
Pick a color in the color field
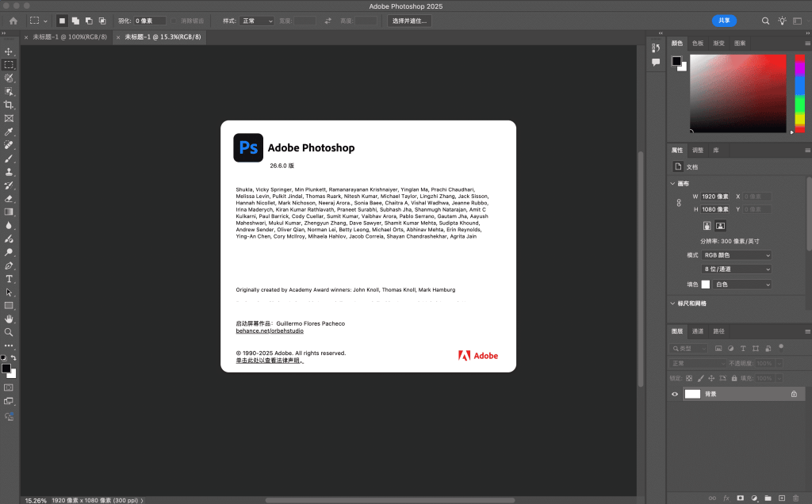coord(738,94)
